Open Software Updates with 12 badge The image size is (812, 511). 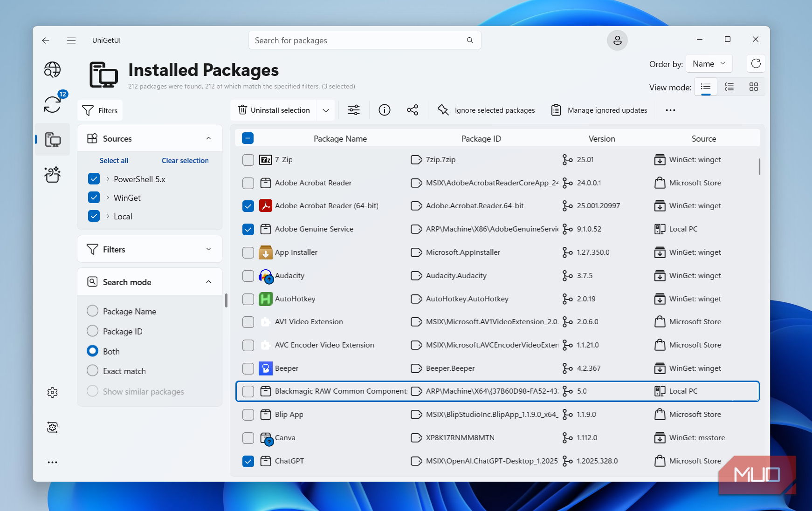point(52,104)
